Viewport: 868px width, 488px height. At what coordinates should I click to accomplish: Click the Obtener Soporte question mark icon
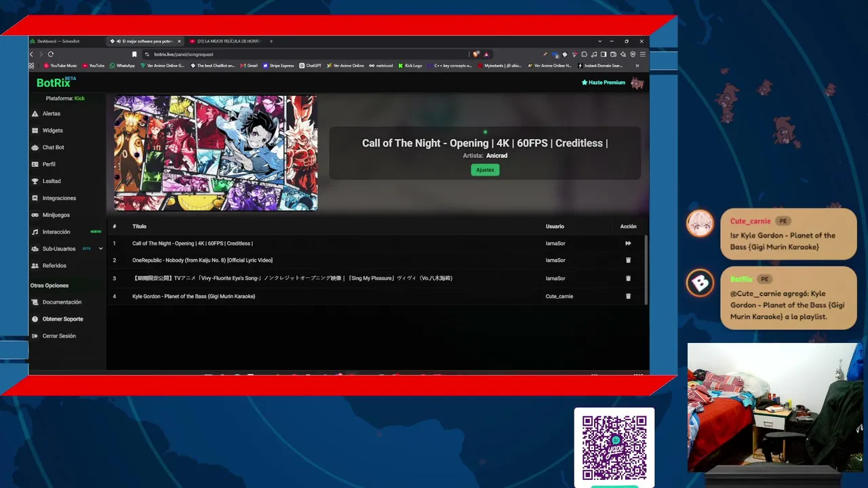click(x=35, y=319)
